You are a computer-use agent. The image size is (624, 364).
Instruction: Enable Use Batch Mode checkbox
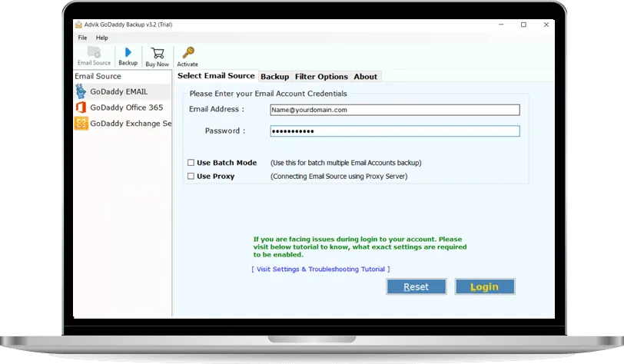pos(191,163)
